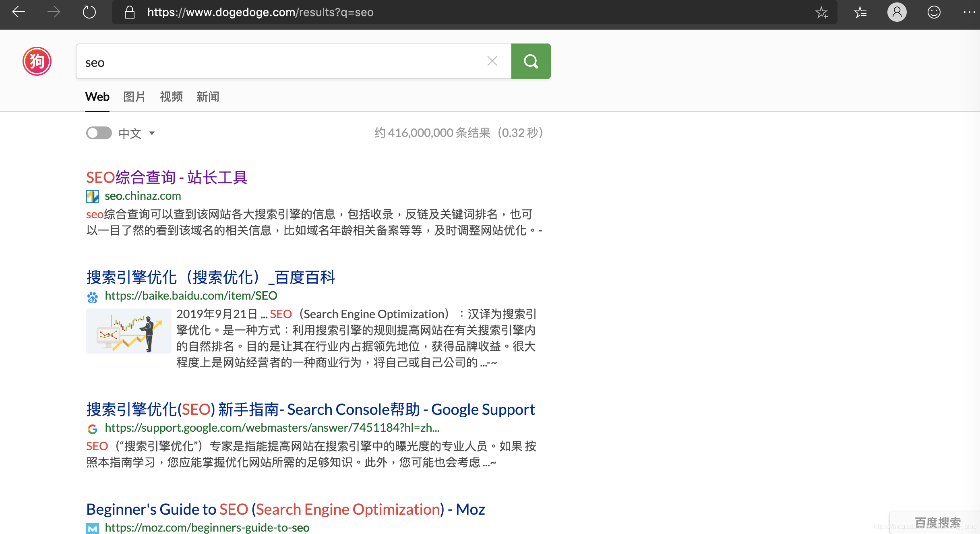
Task: Refresh the page
Action: click(x=89, y=12)
